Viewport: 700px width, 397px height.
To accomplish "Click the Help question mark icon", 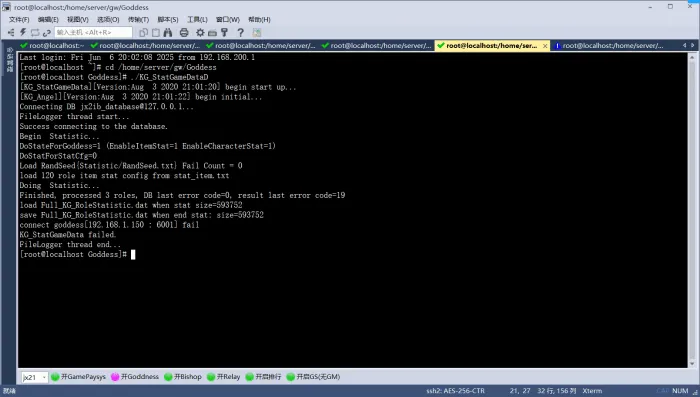I will (240, 32).
